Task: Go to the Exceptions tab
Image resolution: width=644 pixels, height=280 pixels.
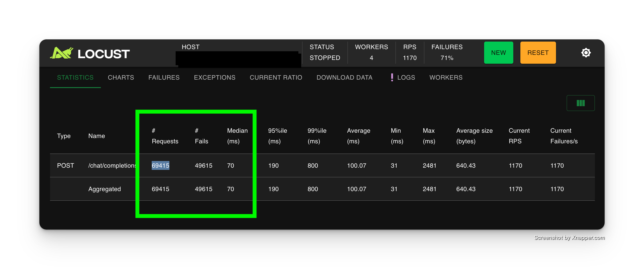Action: [x=215, y=77]
